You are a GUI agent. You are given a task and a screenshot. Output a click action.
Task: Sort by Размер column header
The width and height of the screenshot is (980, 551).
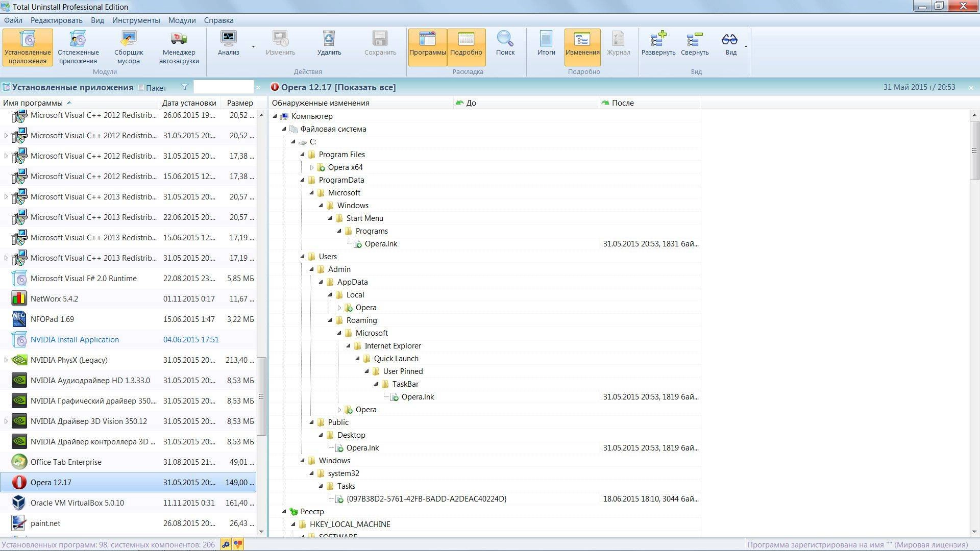[239, 103]
